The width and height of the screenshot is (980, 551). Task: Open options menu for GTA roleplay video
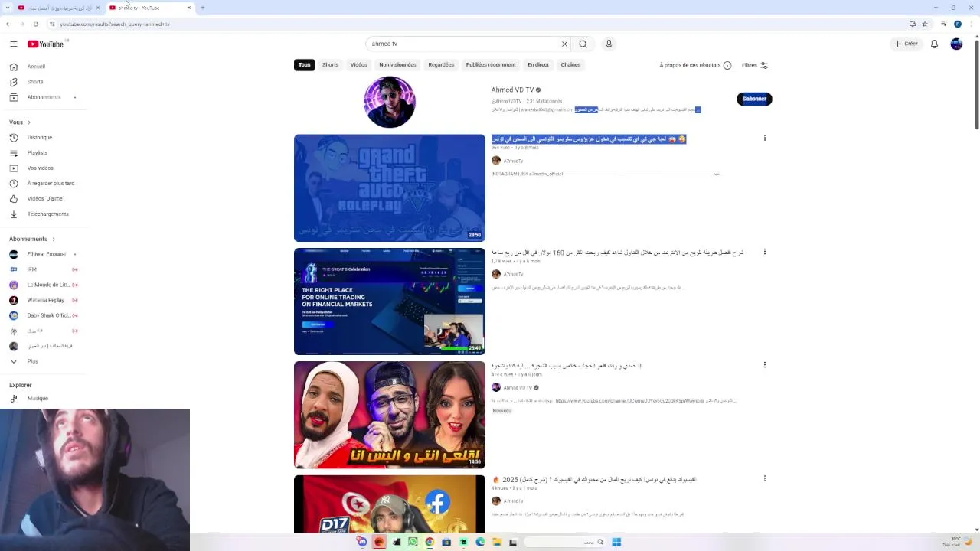[764, 139]
